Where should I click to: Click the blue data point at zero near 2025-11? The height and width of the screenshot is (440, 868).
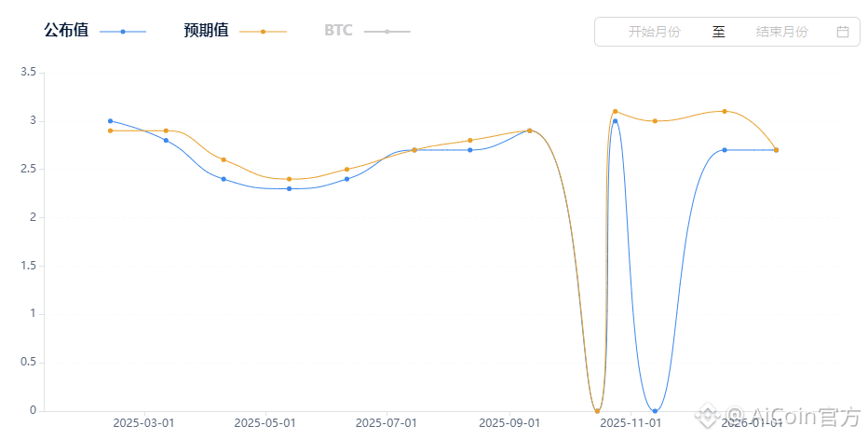[x=656, y=410]
